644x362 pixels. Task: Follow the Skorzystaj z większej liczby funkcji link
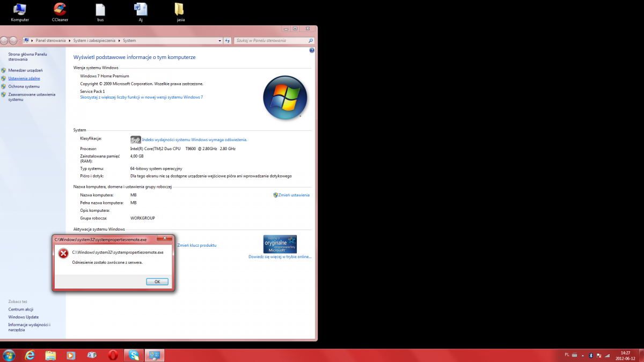coord(142,97)
